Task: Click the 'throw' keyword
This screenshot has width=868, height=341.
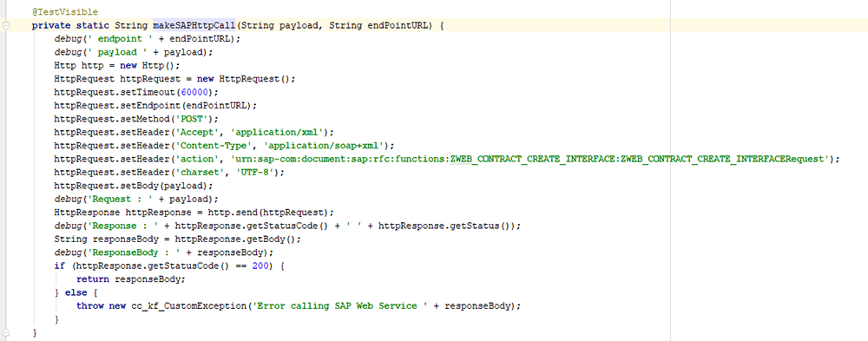Action: pyautogui.click(x=89, y=305)
